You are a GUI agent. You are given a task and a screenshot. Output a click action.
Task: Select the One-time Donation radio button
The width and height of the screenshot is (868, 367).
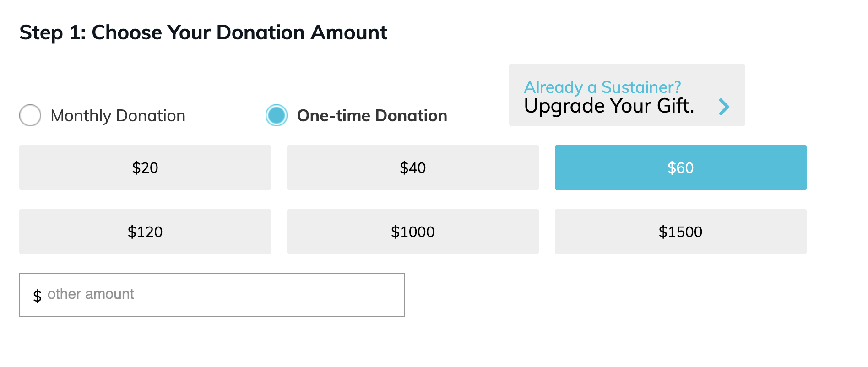(x=277, y=115)
